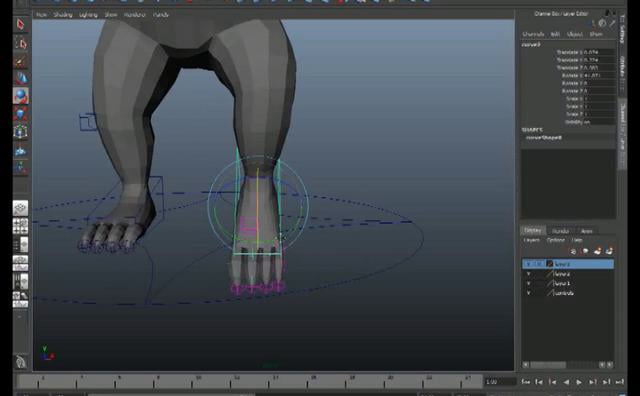
Task: Toggle display type box of layer3
Action: (x=539, y=264)
